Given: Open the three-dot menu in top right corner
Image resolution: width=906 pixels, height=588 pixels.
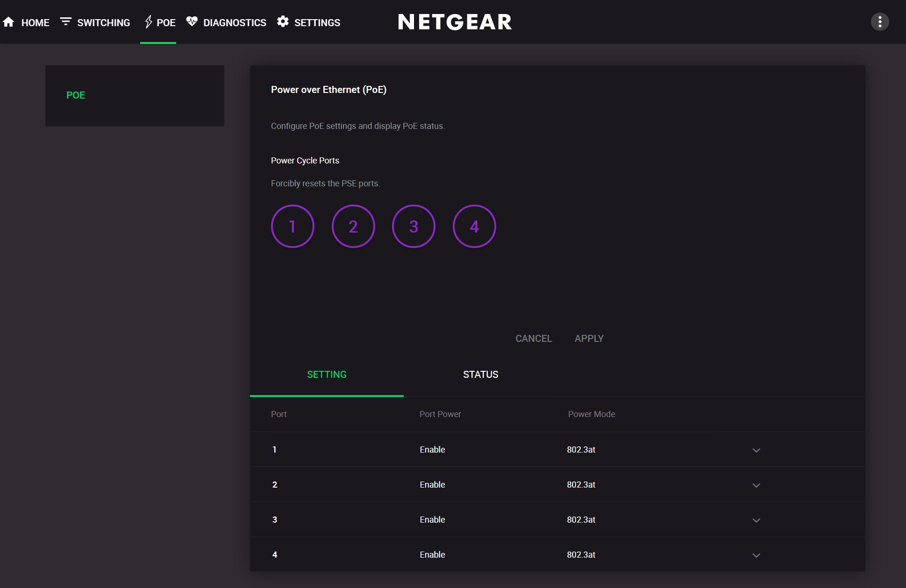Looking at the screenshot, I should coord(880,21).
